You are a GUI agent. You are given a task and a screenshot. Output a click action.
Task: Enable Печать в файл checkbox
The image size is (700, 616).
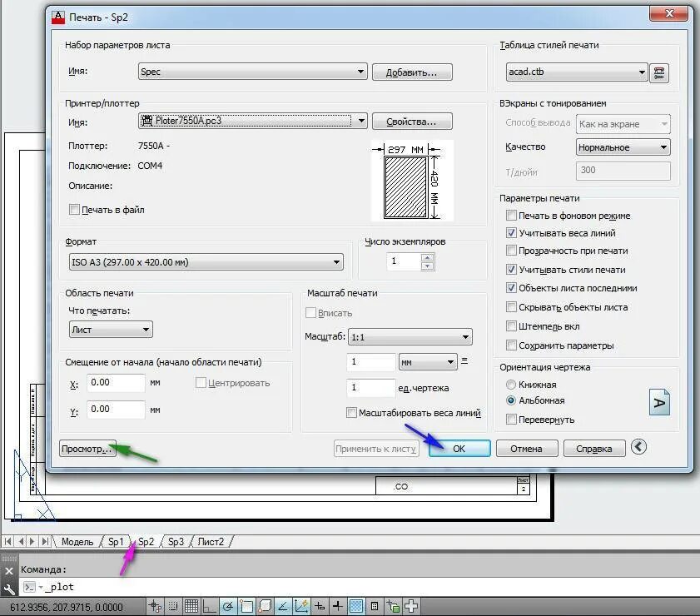point(75,209)
